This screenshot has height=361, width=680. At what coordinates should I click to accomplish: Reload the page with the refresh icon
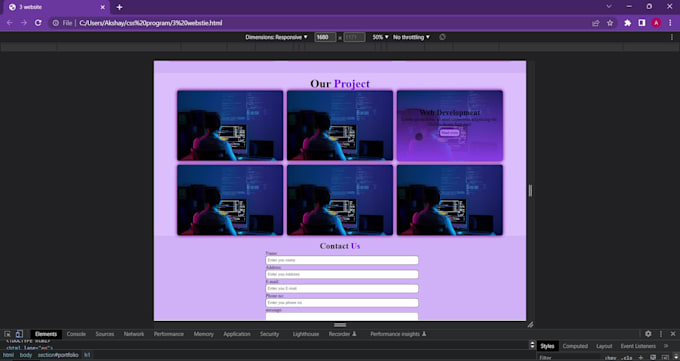[x=38, y=23]
